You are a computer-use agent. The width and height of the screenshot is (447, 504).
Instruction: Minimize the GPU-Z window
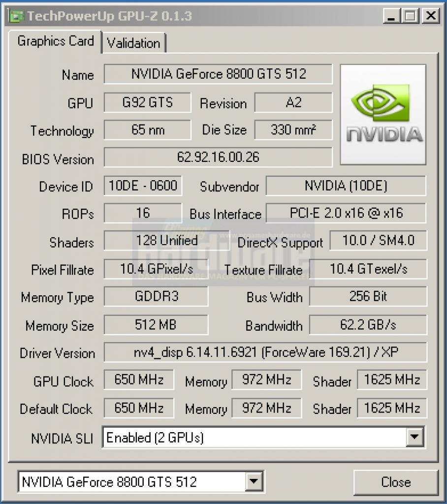click(391, 16)
